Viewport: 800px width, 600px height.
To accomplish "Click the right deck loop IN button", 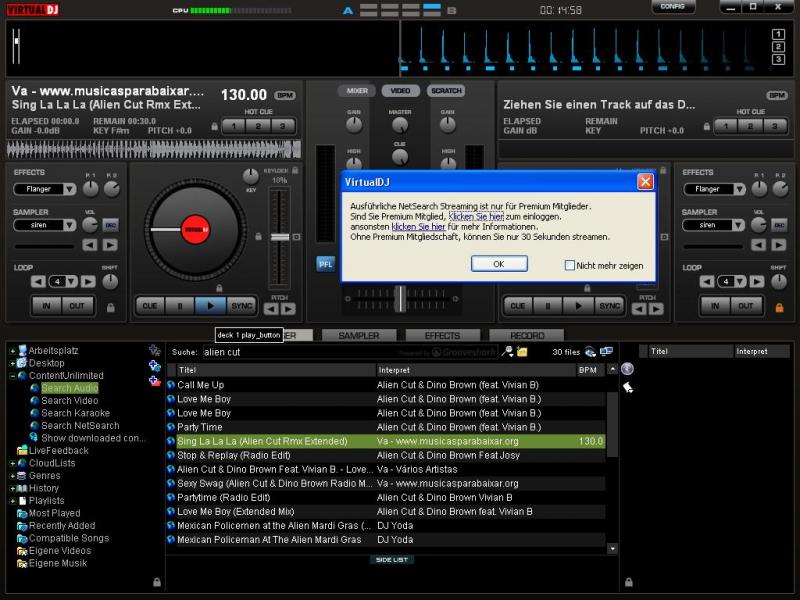I will tap(715, 306).
